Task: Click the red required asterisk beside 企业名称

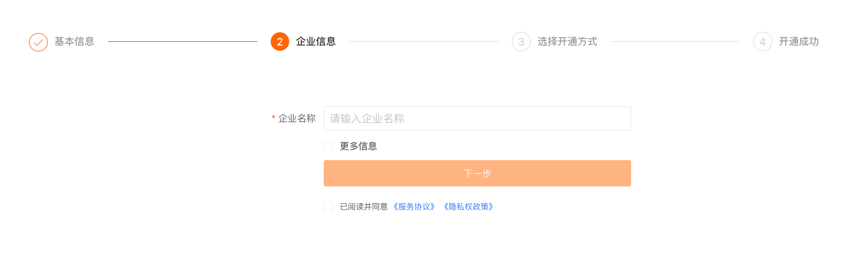Action: [x=274, y=117]
